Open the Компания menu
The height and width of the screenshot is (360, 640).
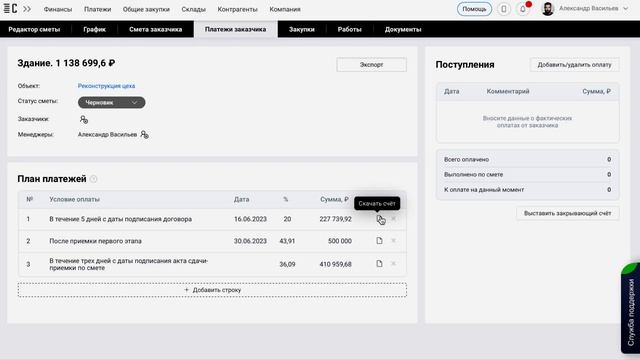click(x=285, y=9)
